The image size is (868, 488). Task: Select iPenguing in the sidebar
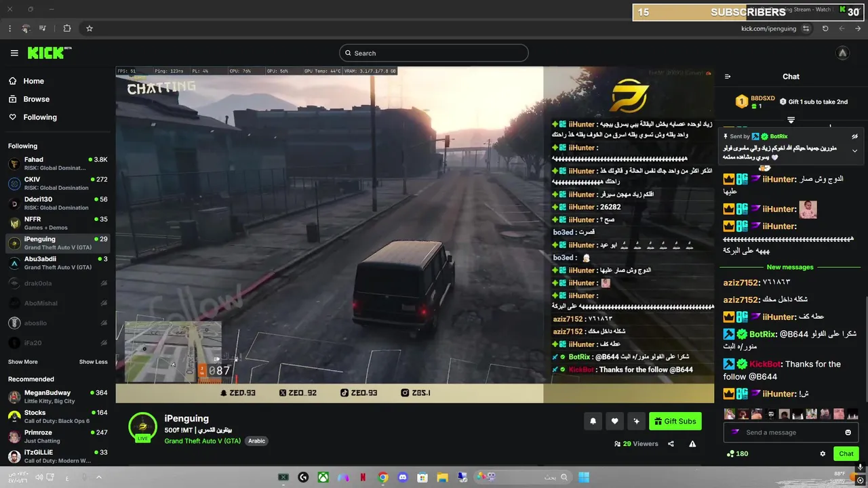click(58, 243)
